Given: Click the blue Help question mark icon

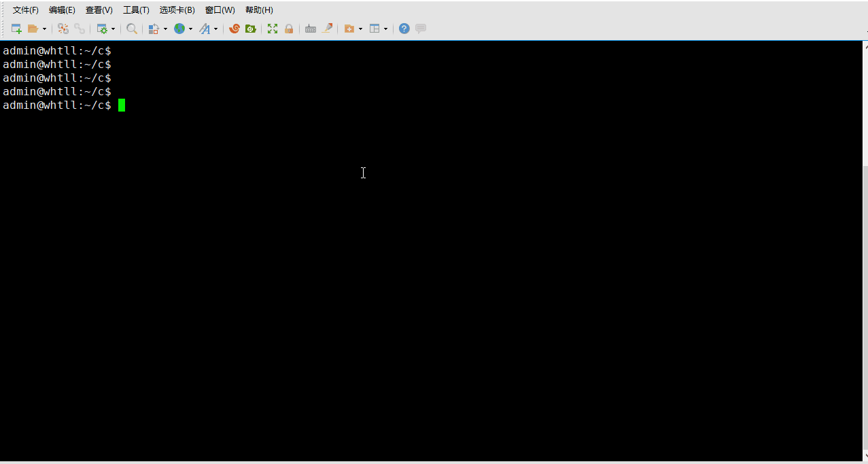Looking at the screenshot, I should pos(404,29).
